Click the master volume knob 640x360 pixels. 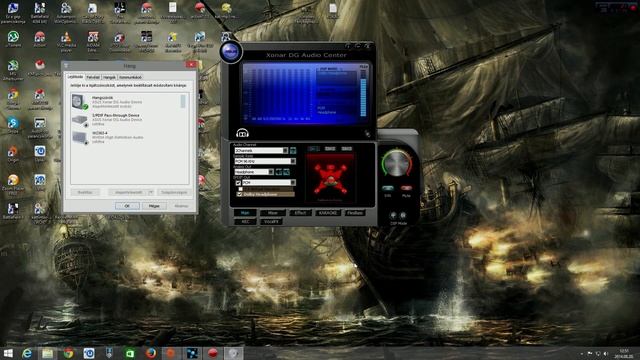pos(396,163)
